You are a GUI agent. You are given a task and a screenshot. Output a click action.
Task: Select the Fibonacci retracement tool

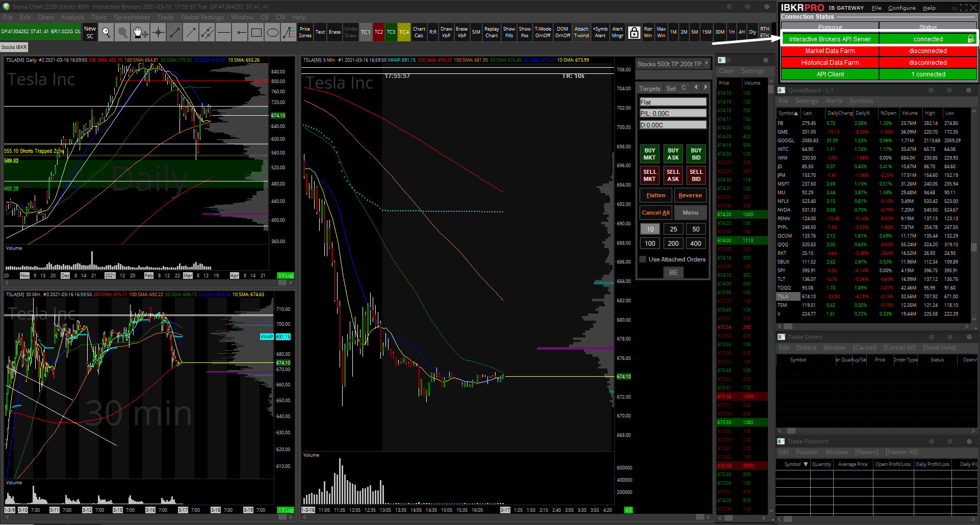pyautogui.click(x=289, y=33)
